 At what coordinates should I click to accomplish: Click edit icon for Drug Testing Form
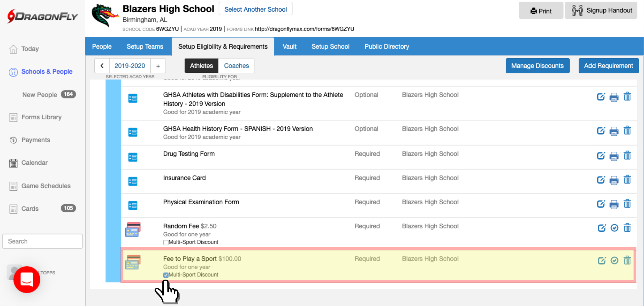coord(601,156)
